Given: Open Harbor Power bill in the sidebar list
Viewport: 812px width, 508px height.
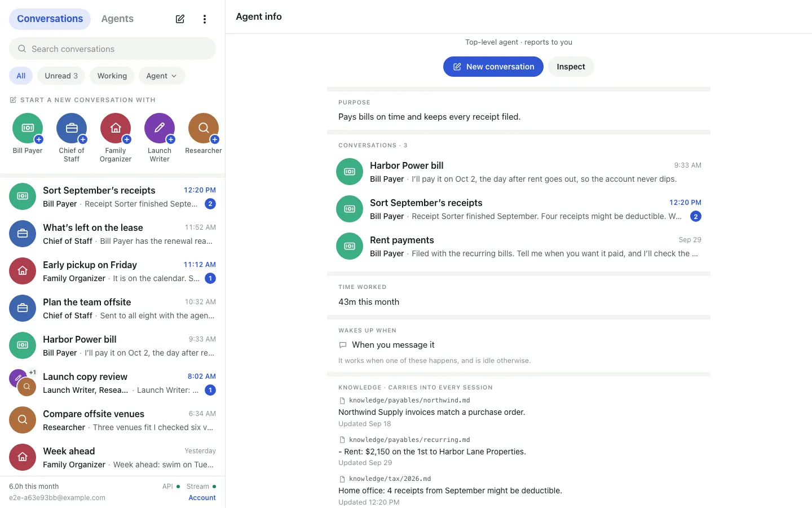Looking at the screenshot, I should point(113,345).
